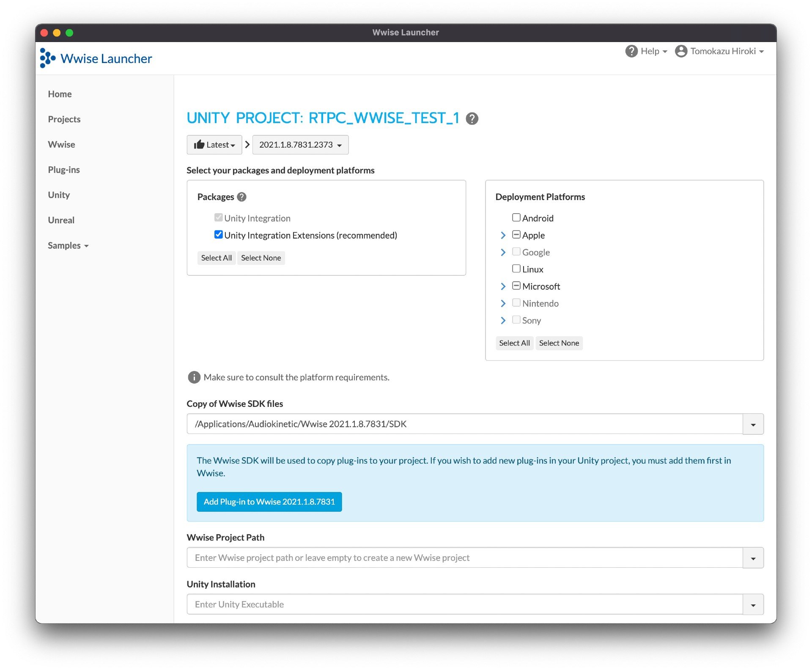Click the info icon about platform requirements

coord(193,377)
